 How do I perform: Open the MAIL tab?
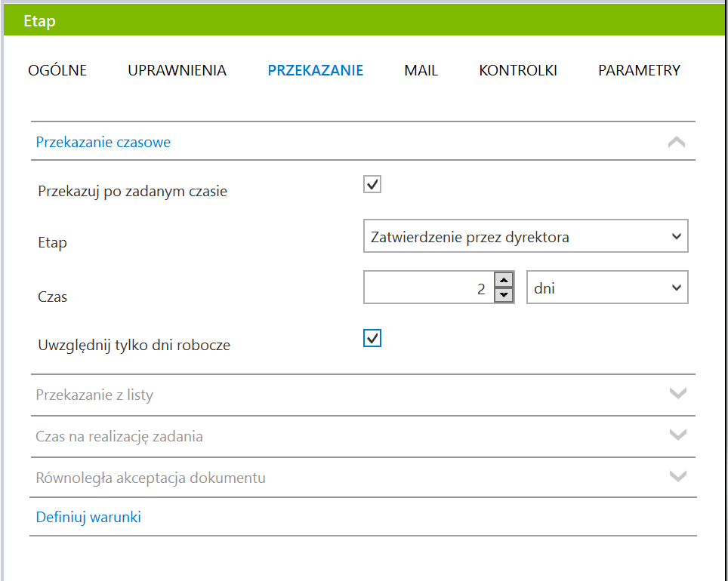pyautogui.click(x=421, y=70)
